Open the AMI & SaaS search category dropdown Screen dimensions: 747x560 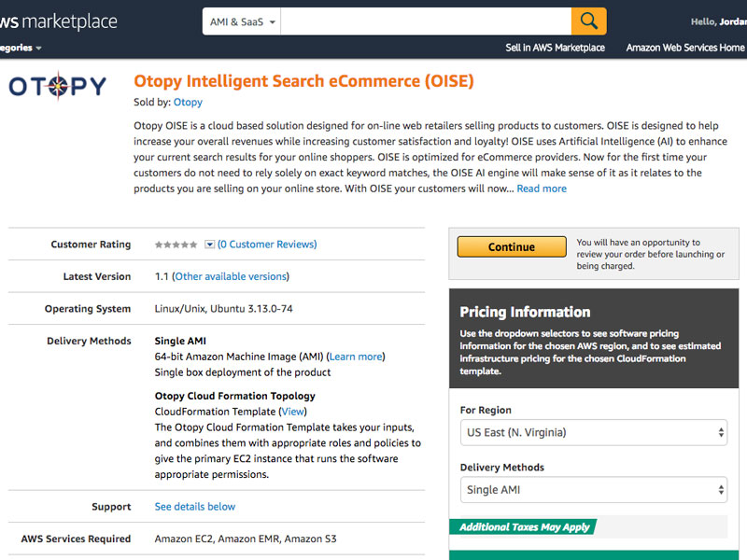coord(242,21)
